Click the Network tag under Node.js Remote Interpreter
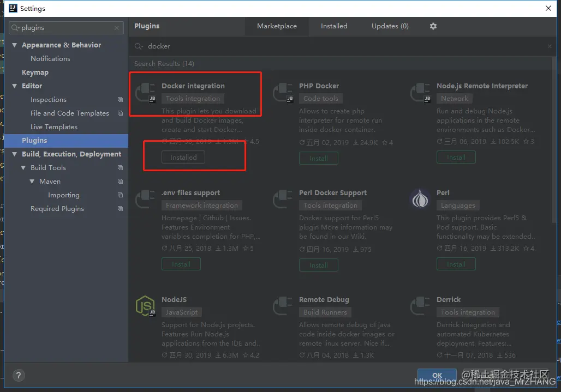The height and width of the screenshot is (392, 561). (455, 99)
